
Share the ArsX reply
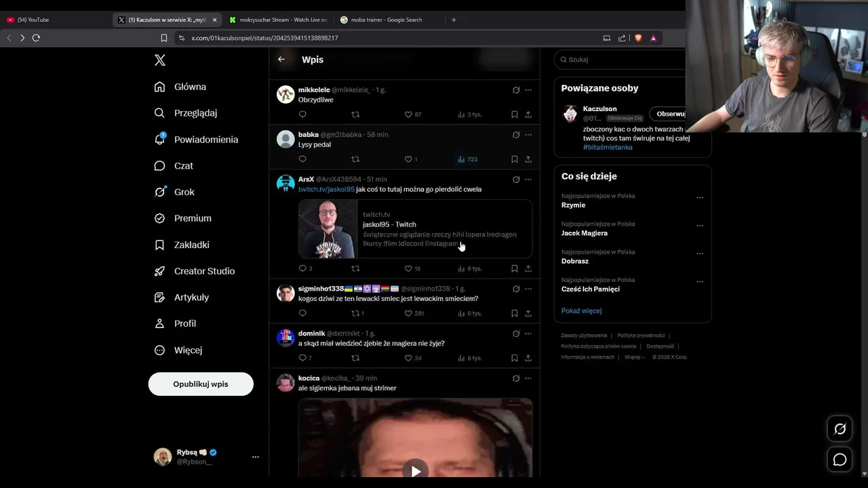[528, 268]
